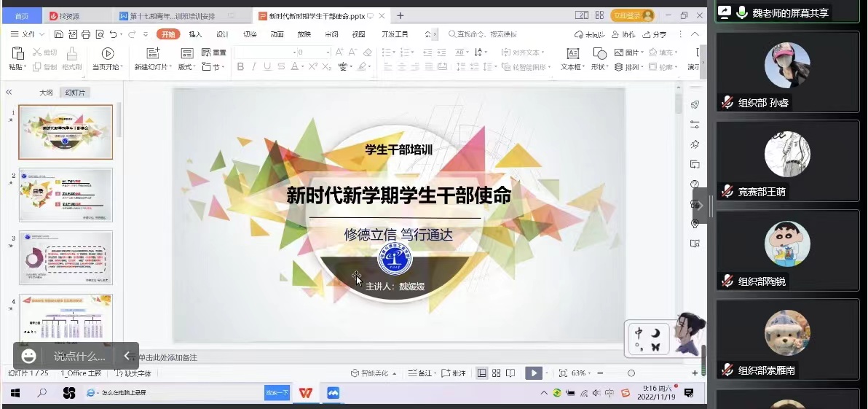Viewport: 868px width, 409px height.
Task: Toggle bold text formatting
Action: click(240, 67)
